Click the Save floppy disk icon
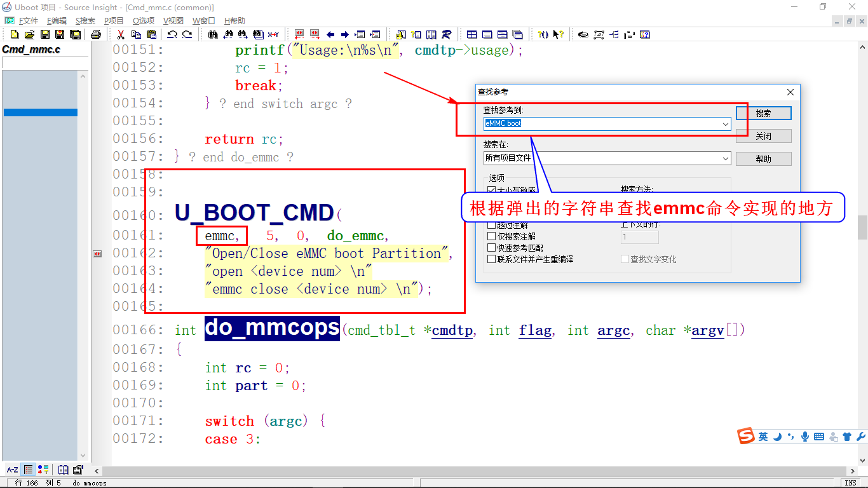The width and height of the screenshot is (868, 488). (x=45, y=34)
